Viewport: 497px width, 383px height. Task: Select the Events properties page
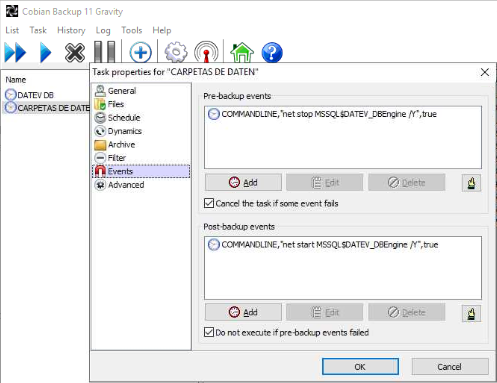pos(141,171)
